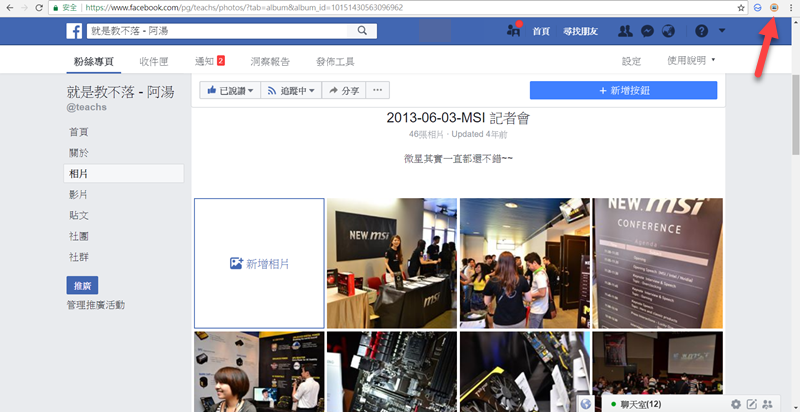Open 設定 page settings

pos(631,61)
